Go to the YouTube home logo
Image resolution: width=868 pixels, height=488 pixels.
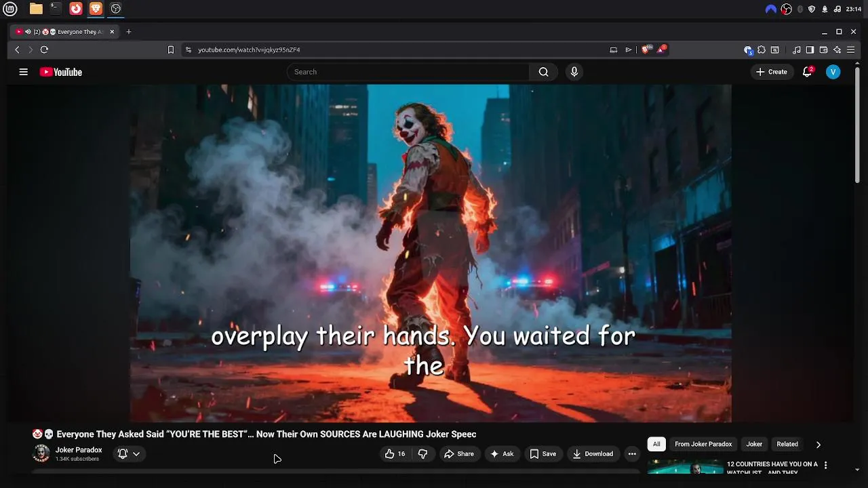point(60,72)
